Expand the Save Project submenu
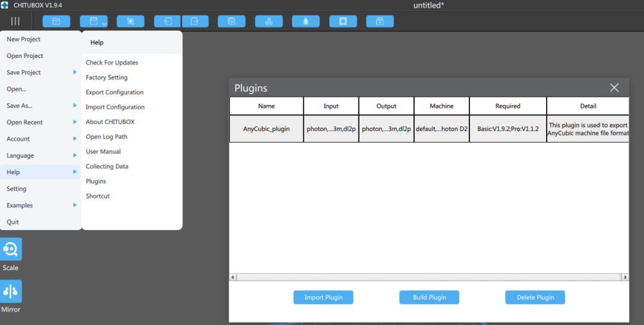Viewport: 644px width, 325px height. [41, 72]
